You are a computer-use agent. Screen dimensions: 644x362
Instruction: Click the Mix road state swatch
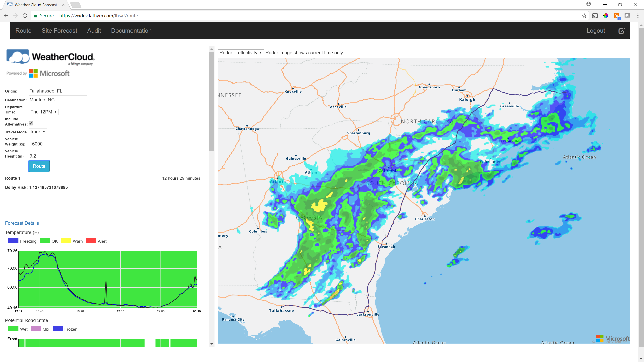[x=36, y=329]
